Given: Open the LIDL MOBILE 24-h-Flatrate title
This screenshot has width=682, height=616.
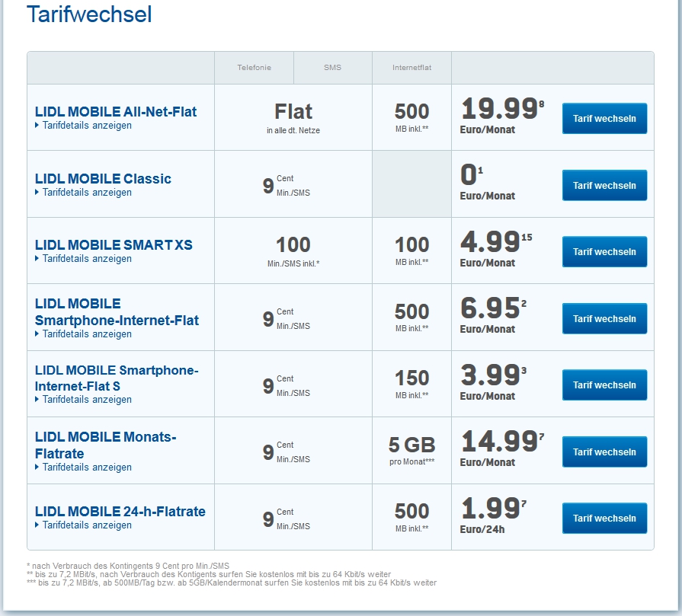Looking at the screenshot, I should pyautogui.click(x=120, y=511).
